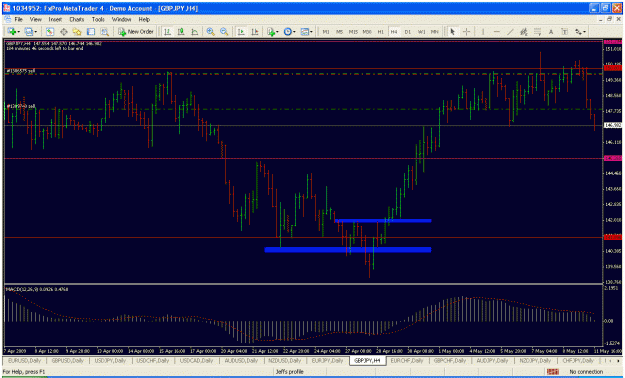The width and height of the screenshot is (625, 378).
Task: Select the W1 timeframe button
Action: pos(421,32)
